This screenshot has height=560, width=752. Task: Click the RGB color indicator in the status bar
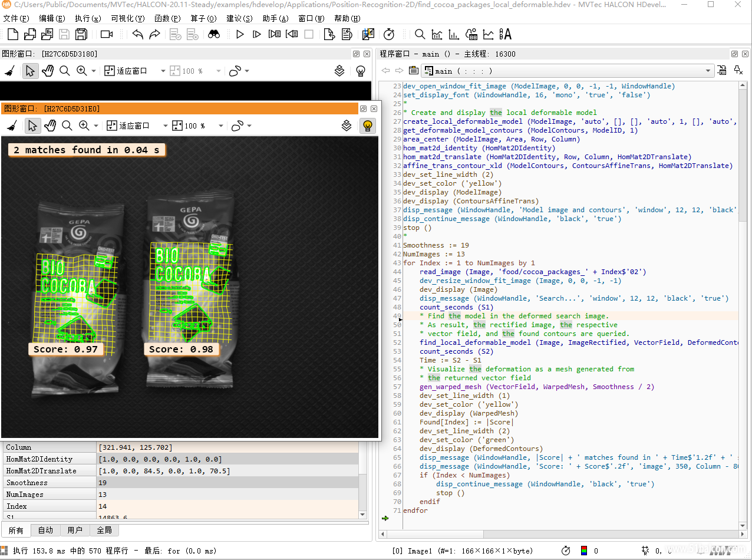[583, 551]
